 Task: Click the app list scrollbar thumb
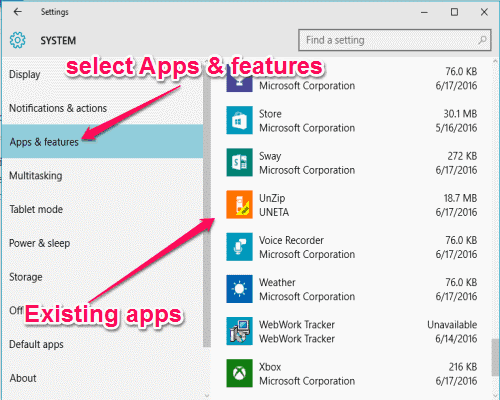click(495, 358)
